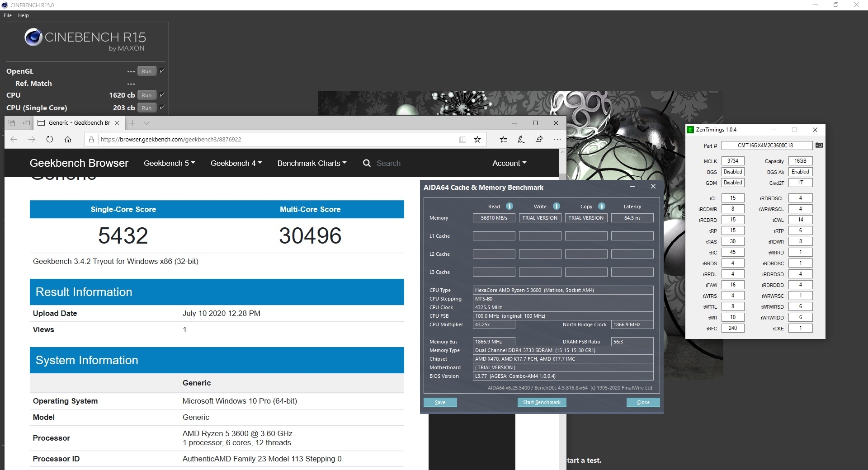The height and width of the screenshot is (470, 868).
Task: Click the MCLK 3734 value in ZenTimings
Action: pos(733,161)
